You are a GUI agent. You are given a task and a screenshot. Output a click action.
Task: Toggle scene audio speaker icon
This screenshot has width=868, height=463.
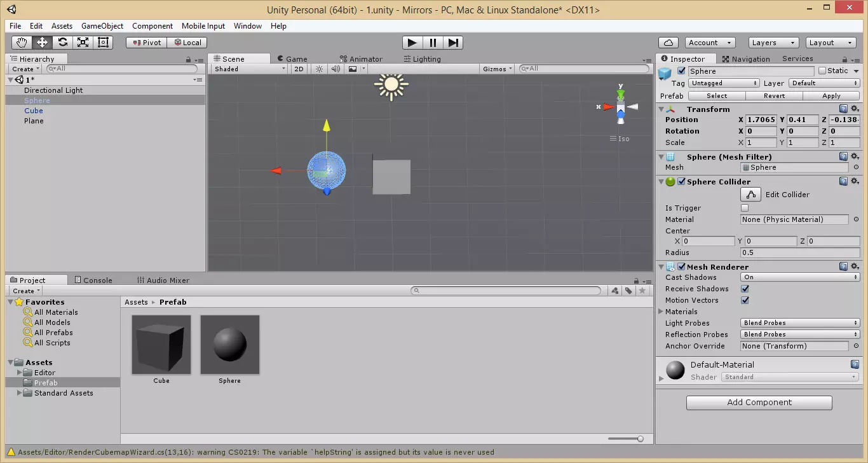point(336,69)
